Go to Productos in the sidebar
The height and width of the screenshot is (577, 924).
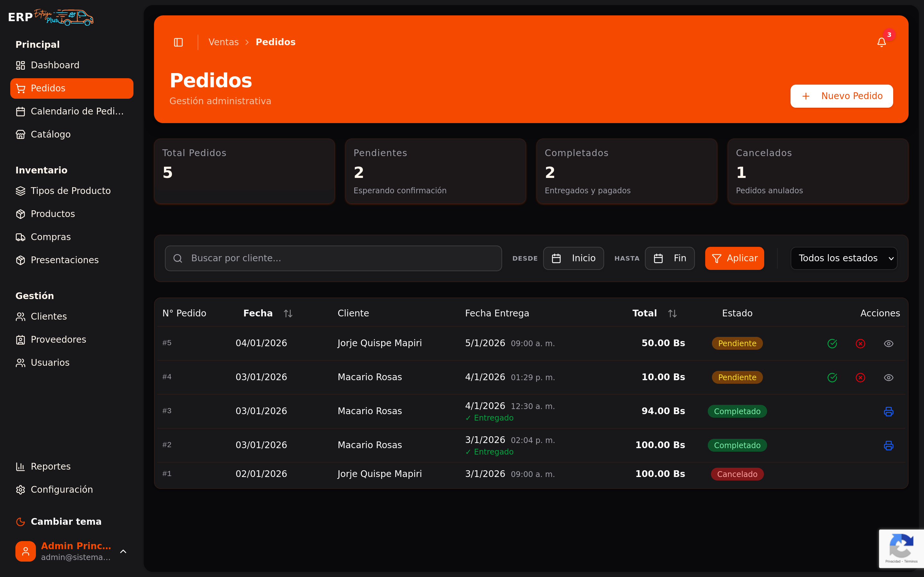(53, 214)
